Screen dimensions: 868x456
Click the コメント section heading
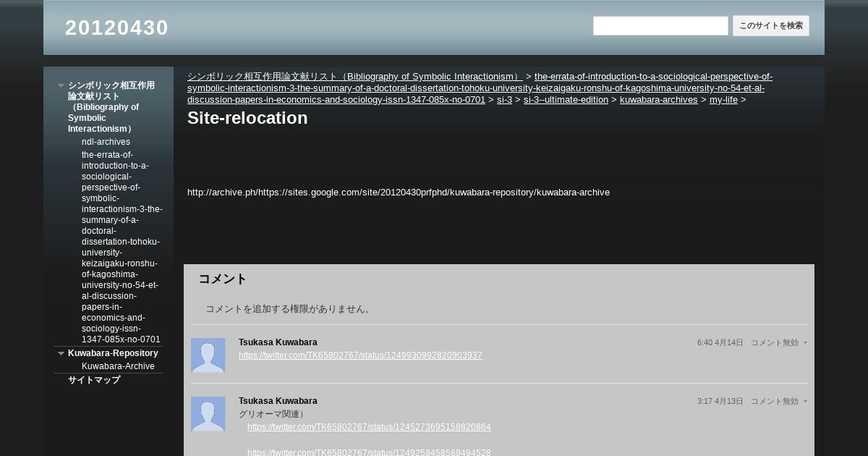tap(223, 279)
